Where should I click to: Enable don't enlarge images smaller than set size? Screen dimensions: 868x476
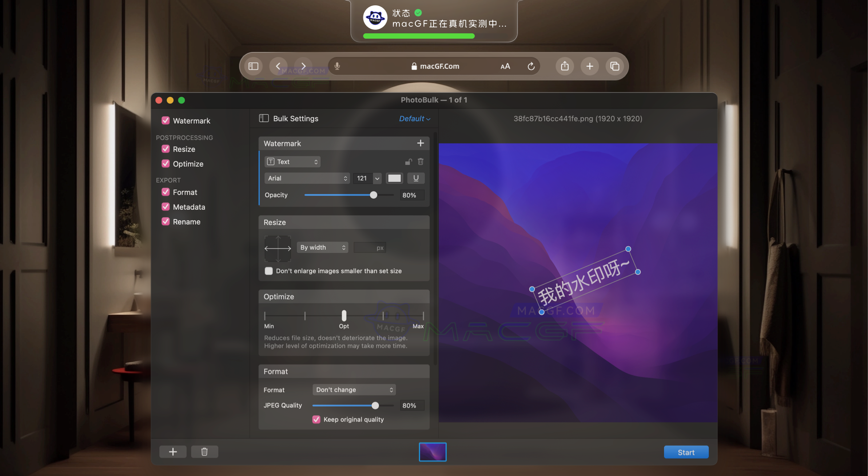(x=269, y=271)
